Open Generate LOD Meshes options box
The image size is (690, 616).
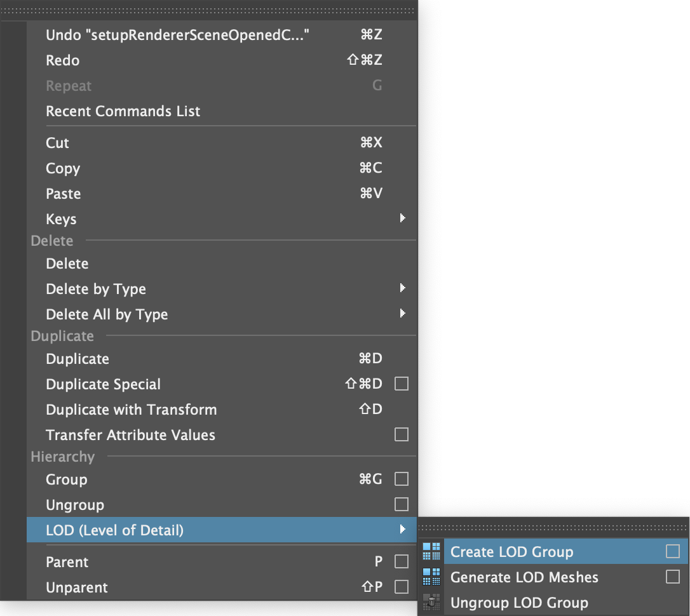pyautogui.click(x=673, y=577)
